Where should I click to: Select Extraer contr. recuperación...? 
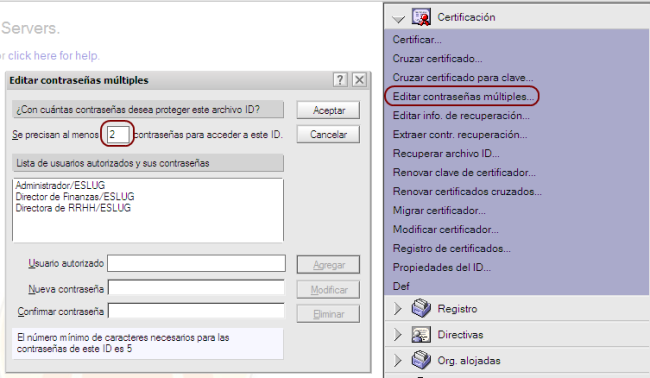460,135
